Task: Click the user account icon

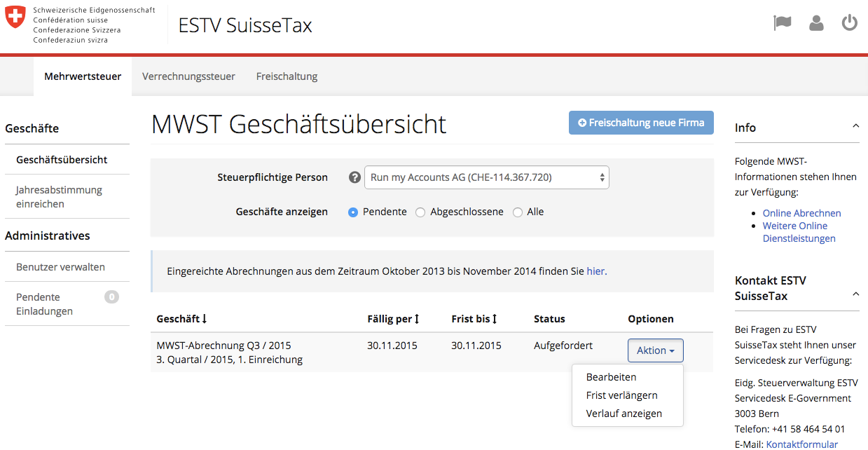Action: [x=815, y=22]
